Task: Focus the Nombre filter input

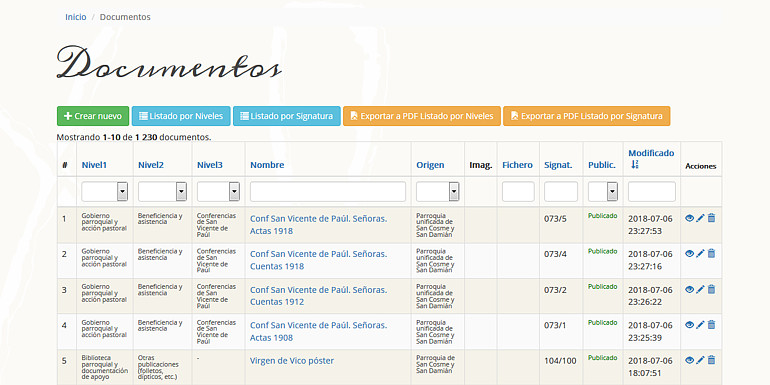Action: click(328, 192)
